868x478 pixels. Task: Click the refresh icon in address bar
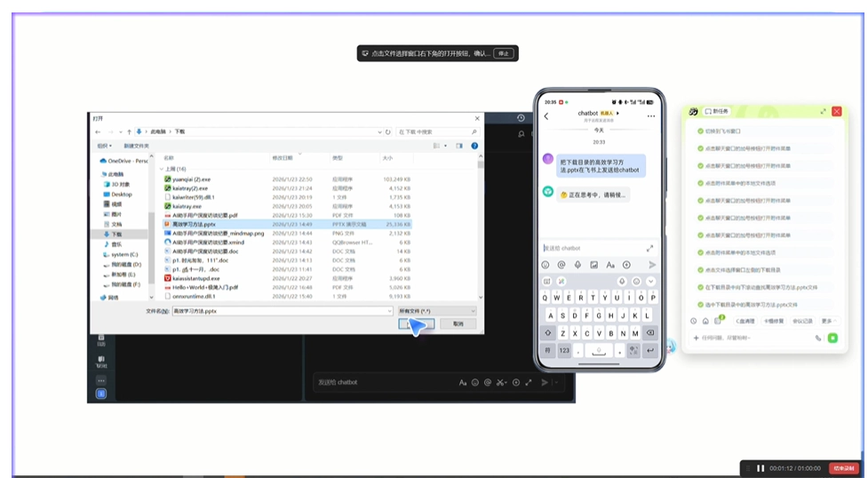[x=388, y=131]
